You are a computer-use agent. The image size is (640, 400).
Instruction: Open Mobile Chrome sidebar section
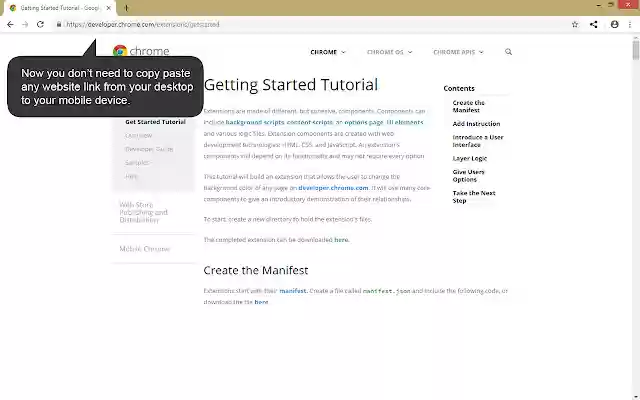(x=144, y=249)
